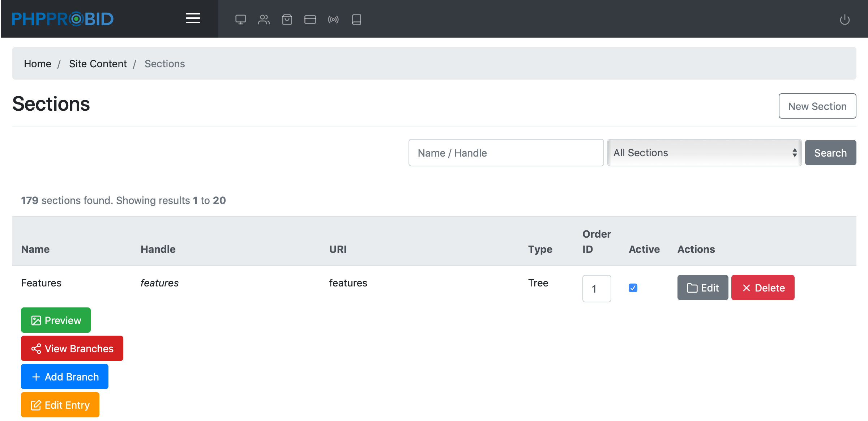Click the New Section button

(817, 106)
